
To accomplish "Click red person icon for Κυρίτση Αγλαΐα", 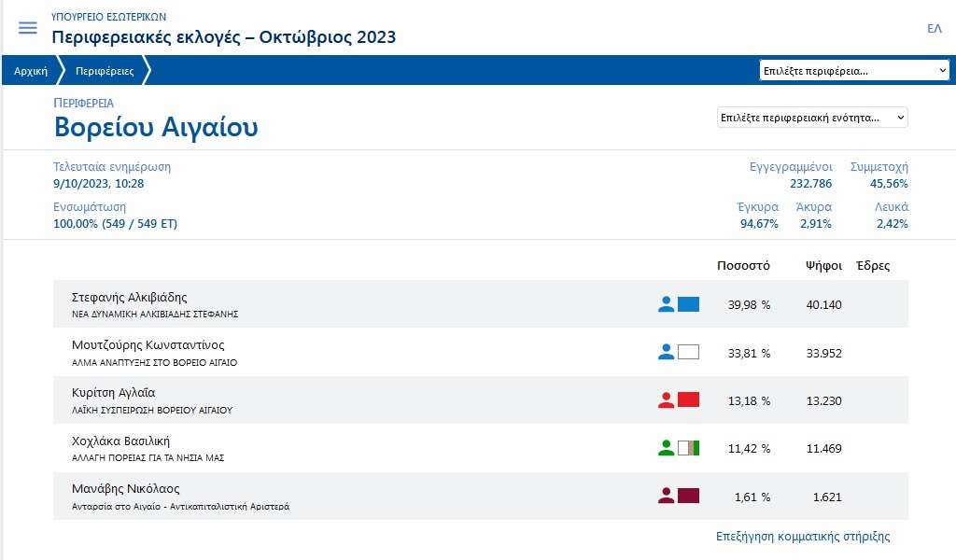I will click(666, 400).
